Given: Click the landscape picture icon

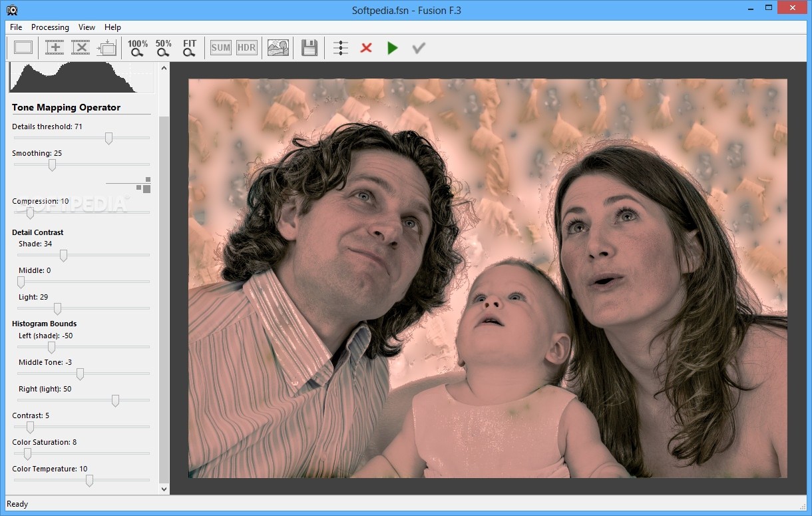Looking at the screenshot, I should (278, 47).
